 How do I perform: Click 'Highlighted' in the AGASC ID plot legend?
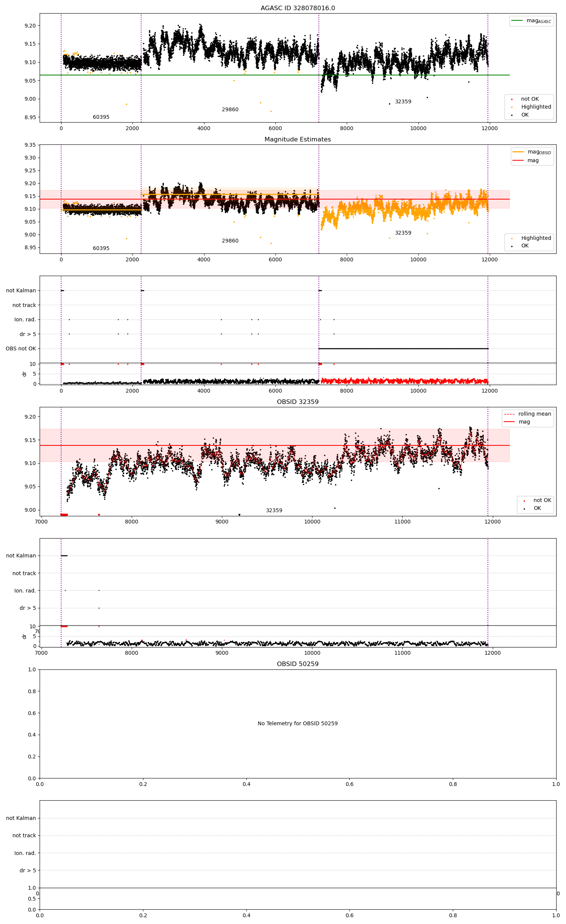pyautogui.click(x=536, y=107)
